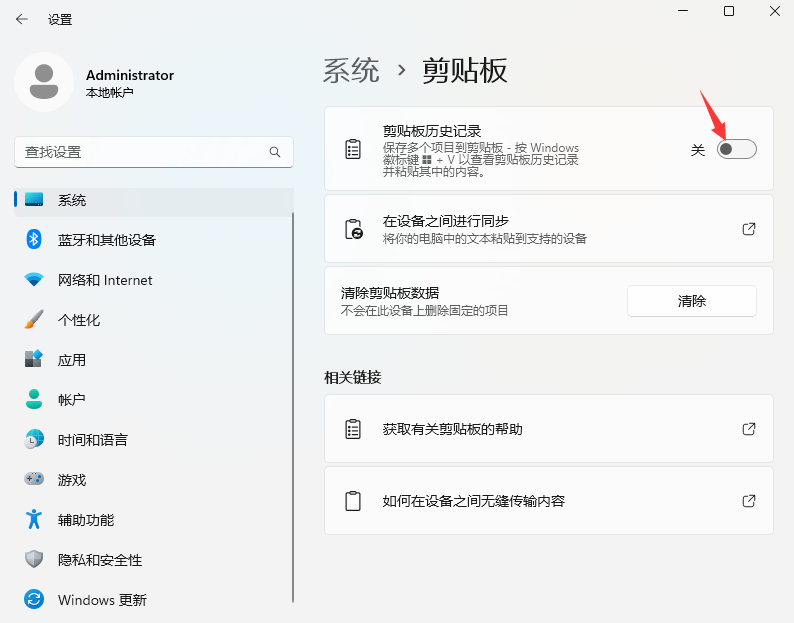This screenshot has width=794, height=623.
Task: Open the Accessibility figure icon
Action: [34, 520]
